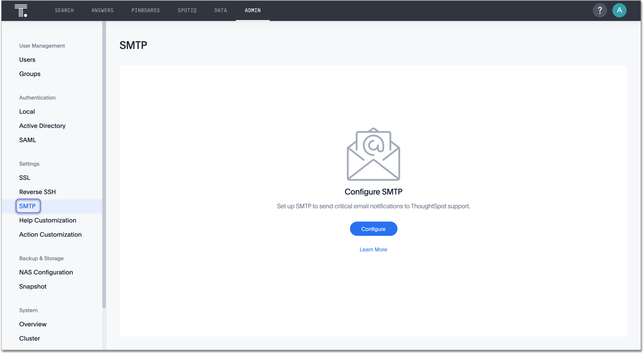
Task: Open the Help question mark icon
Action: (x=600, y=10)
